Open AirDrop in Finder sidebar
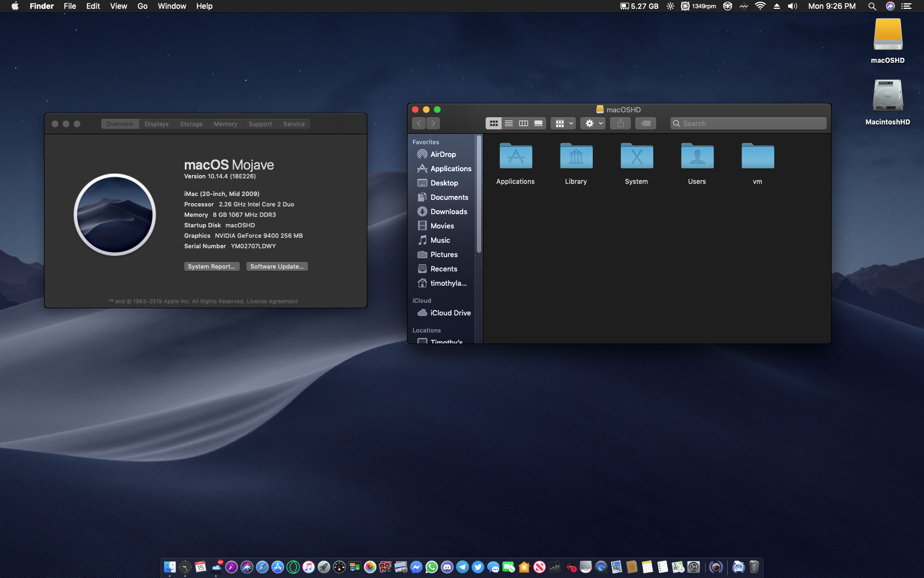924x578 pixels. click(442, 155)
